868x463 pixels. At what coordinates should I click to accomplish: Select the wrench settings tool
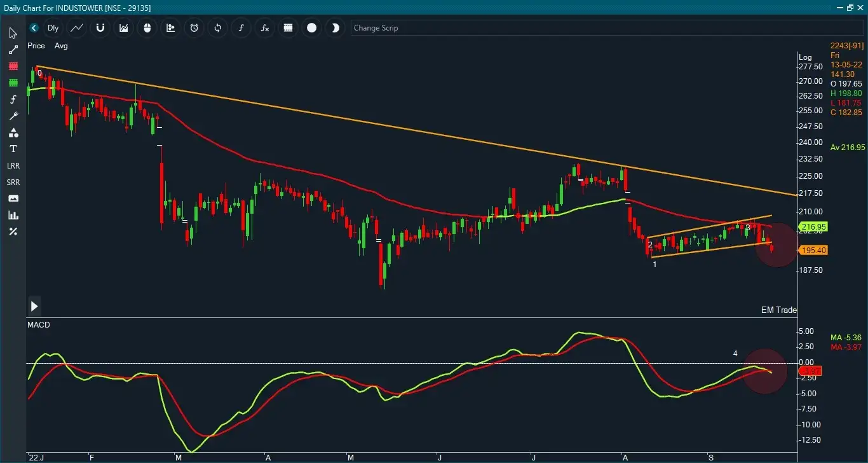(13, 116)
